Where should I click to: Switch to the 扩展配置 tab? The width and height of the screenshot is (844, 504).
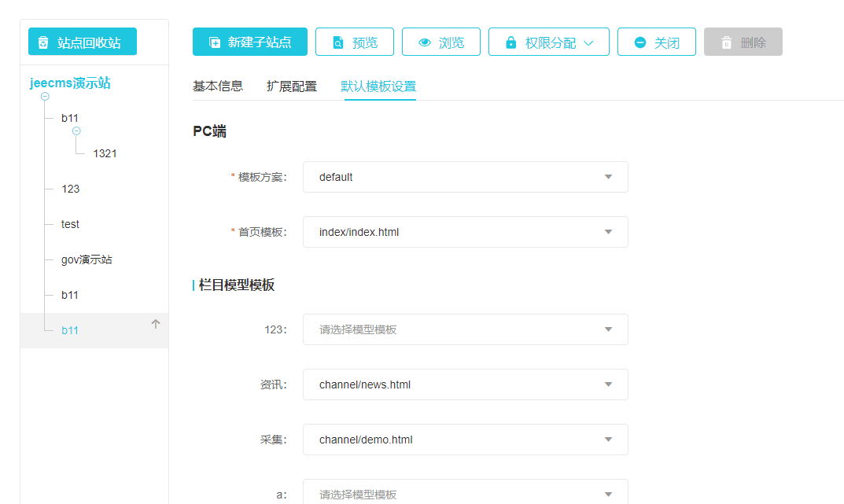(x=292, y=86)
